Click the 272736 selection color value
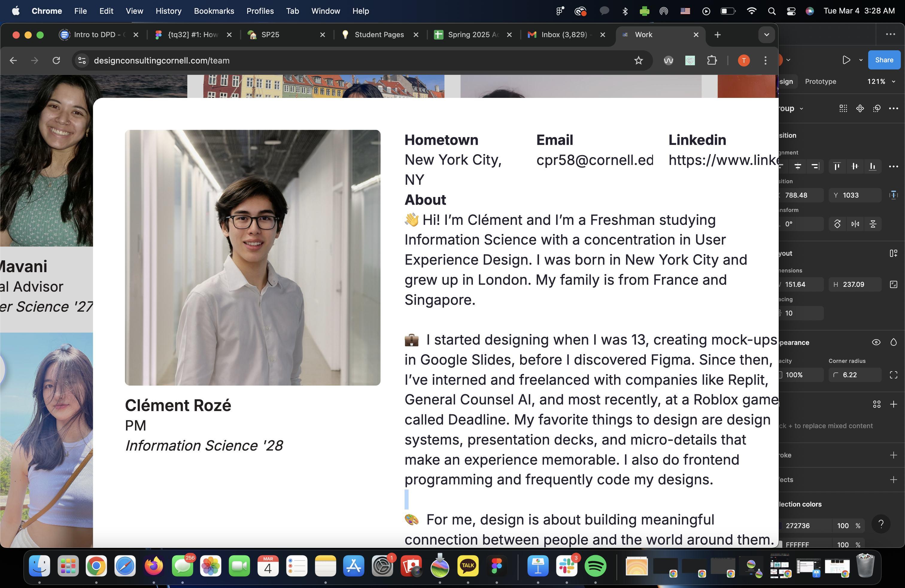This screenshot has width=905, height=588. pos(797,526)
